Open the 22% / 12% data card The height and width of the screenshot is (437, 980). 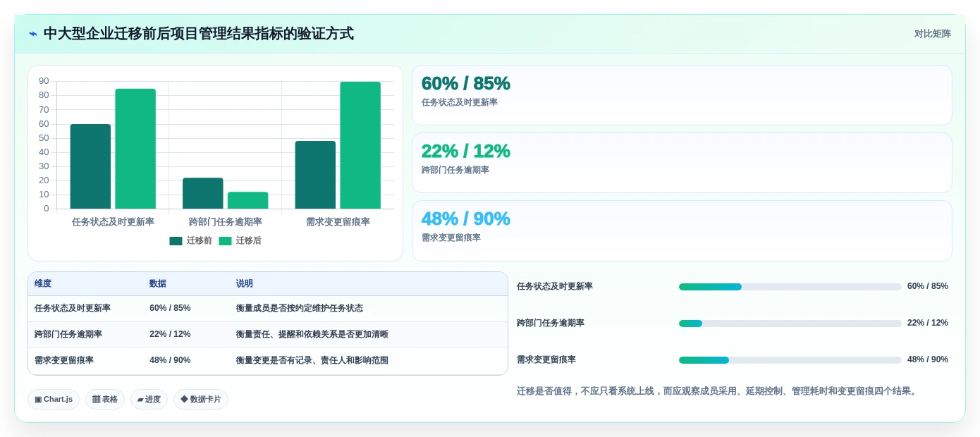(x=682, y=163)
